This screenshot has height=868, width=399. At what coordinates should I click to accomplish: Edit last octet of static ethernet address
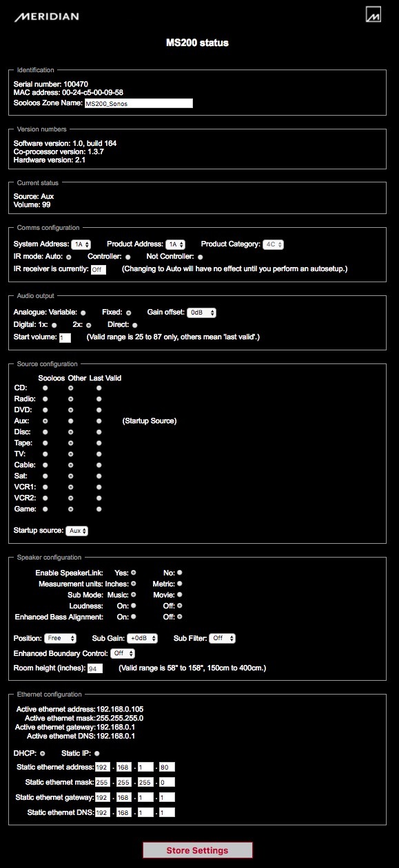click(167, 767)
